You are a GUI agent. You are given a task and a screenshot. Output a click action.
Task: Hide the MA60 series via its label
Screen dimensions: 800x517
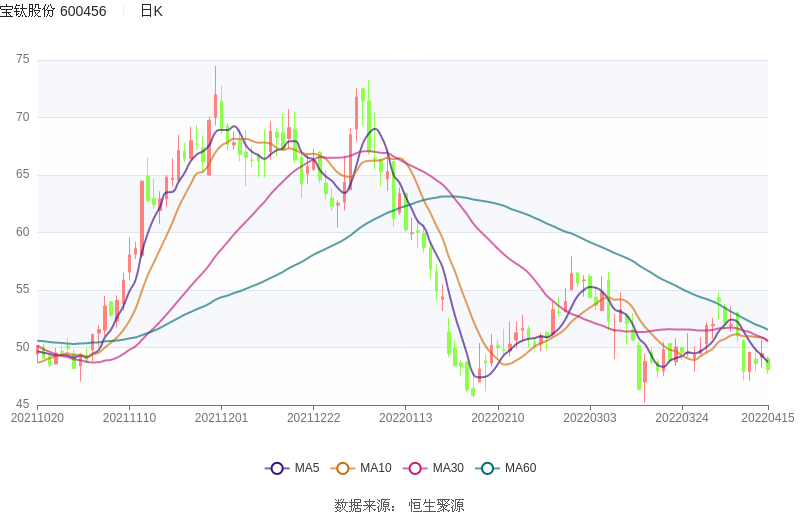tap(520, 468)
